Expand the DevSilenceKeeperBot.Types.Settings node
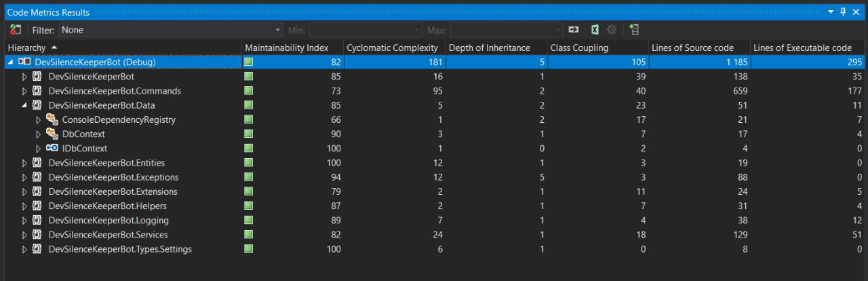 pos(24,249)
